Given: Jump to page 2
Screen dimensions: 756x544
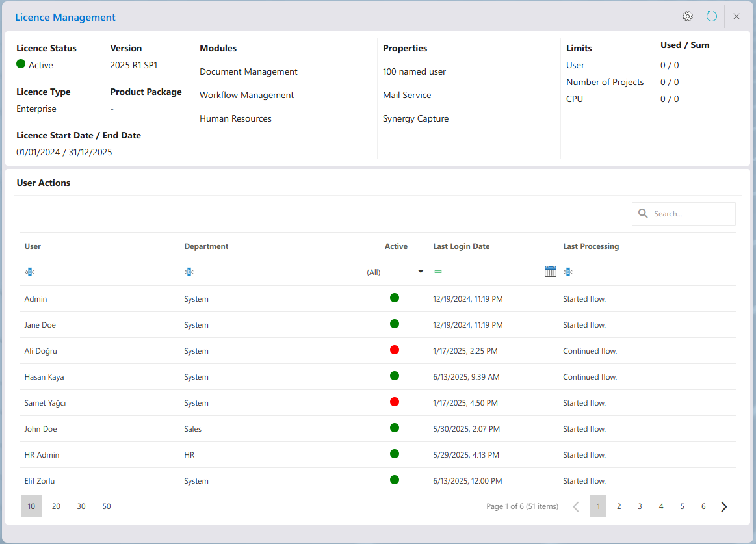Looking at the screenshot, I should tap(619, 506).
